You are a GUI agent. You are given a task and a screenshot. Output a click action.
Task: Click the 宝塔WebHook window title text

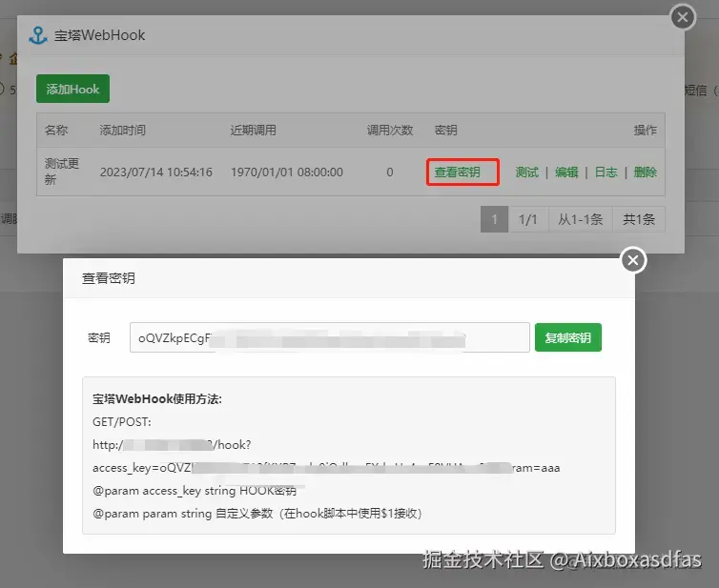99,35
